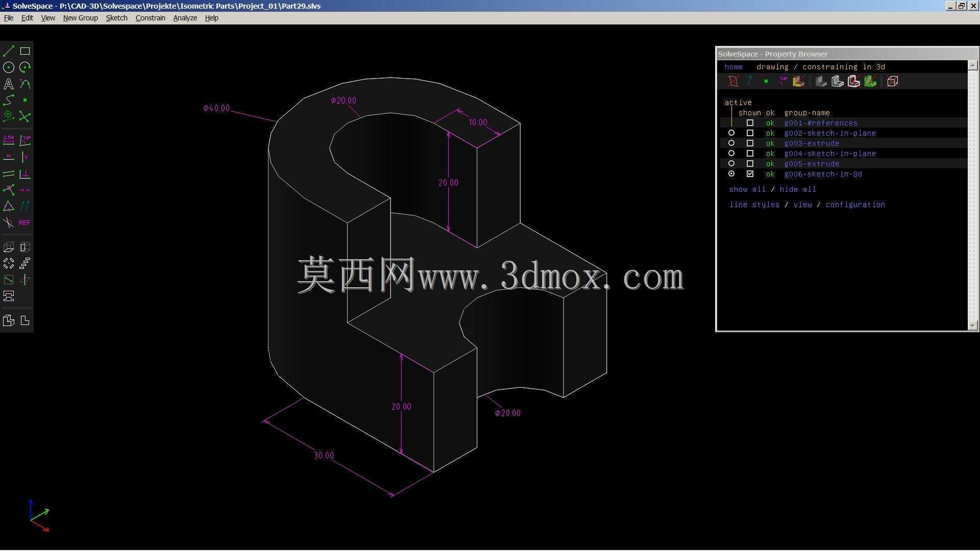Viewport: 980px width, 551px height.
Task: Toggle construction geometry tool
Action: pyautogui.click(x=9, y=116)
